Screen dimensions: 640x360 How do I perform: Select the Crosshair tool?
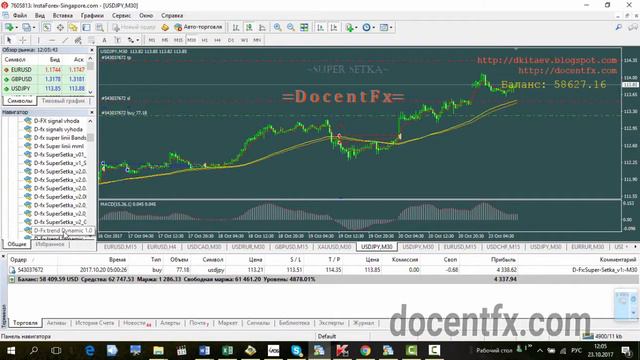pyautogui.click(x=23, y=40)
